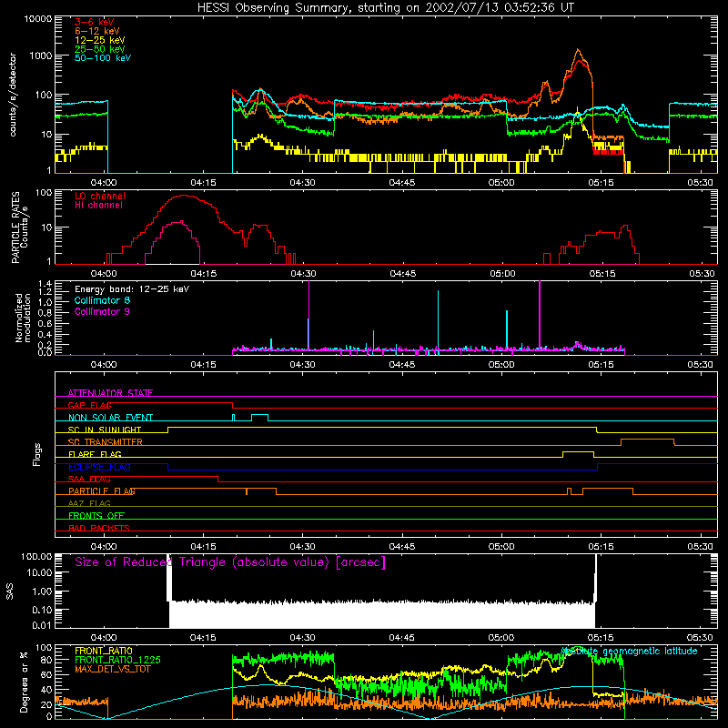Click the AAZ FLAG label
The height and width of the screenshot is (728, 728).
click(x=89, y=503)
